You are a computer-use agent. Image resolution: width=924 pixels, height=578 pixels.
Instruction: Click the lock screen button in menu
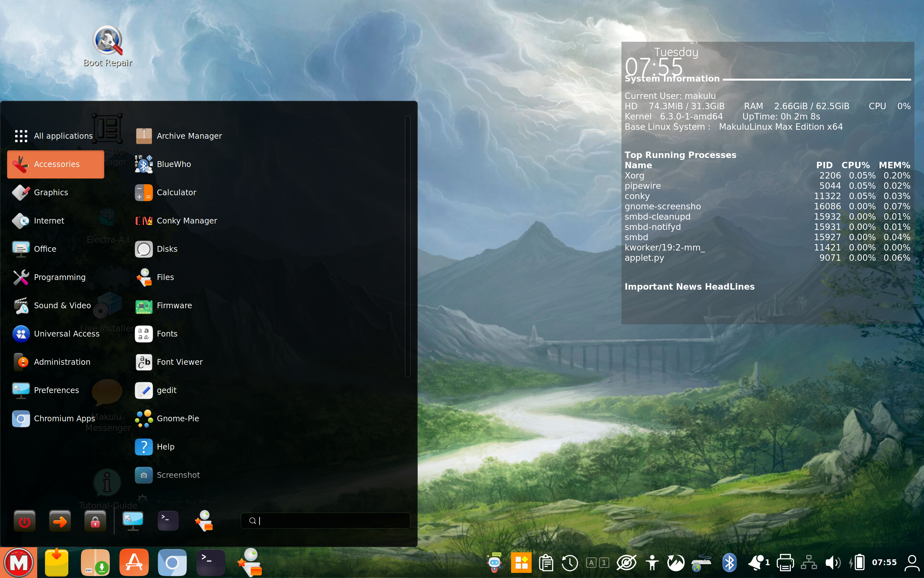pos(95,521)
